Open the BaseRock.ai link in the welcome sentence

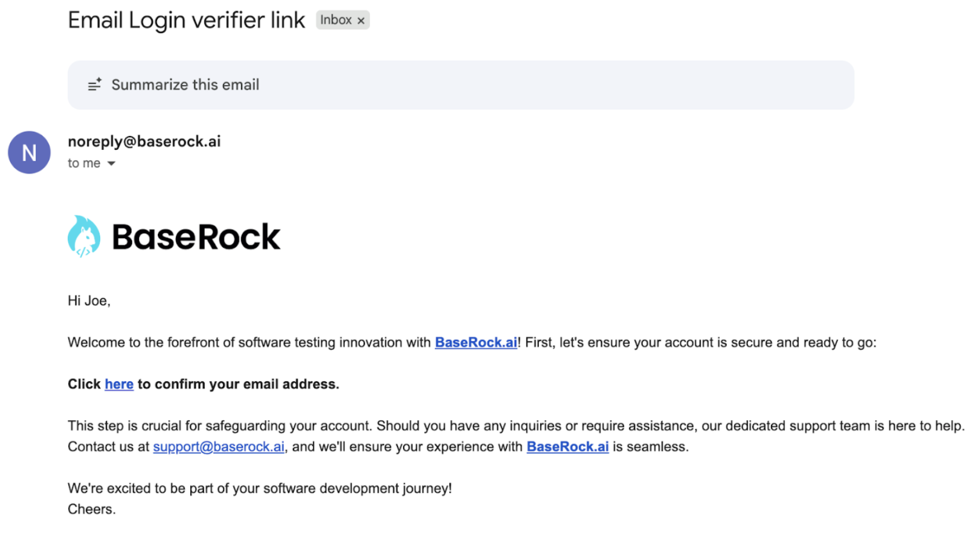475,343
